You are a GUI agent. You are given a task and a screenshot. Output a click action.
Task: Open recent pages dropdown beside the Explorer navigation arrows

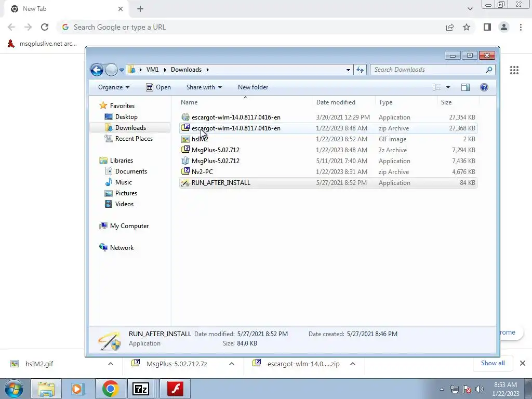coord(122,70)
